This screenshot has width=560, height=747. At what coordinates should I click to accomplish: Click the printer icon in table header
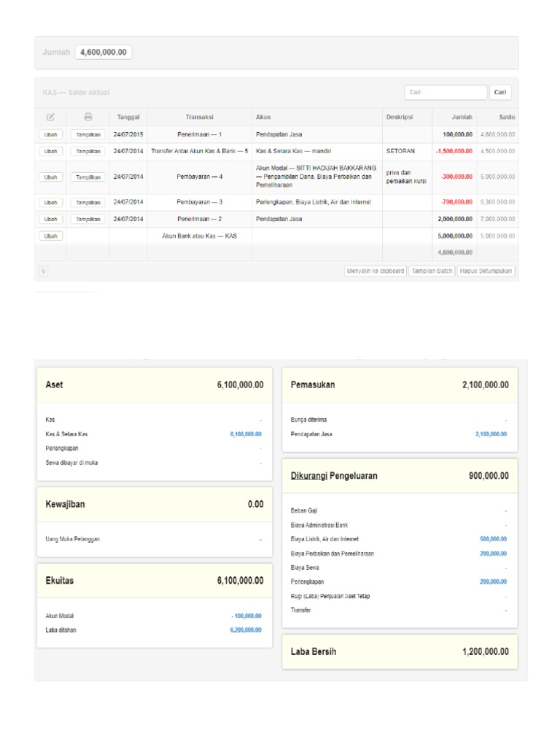click(88, 117)
